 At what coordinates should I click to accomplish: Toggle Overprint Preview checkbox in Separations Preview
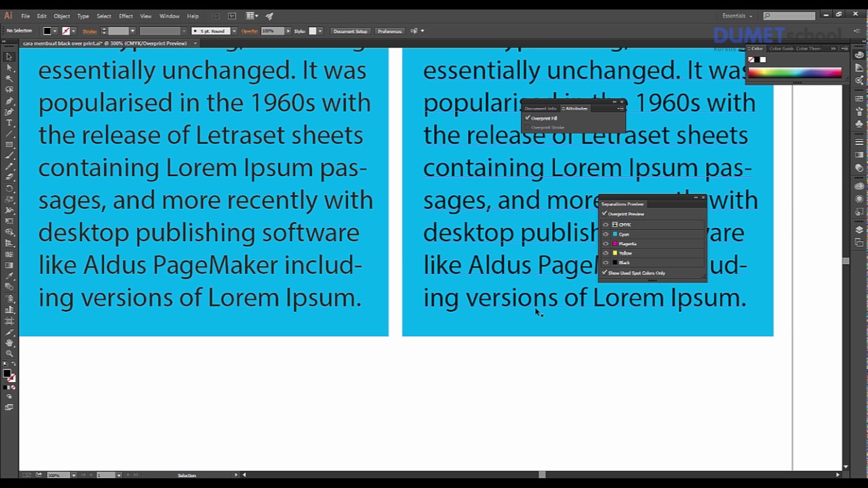click(x=604, y=214)
